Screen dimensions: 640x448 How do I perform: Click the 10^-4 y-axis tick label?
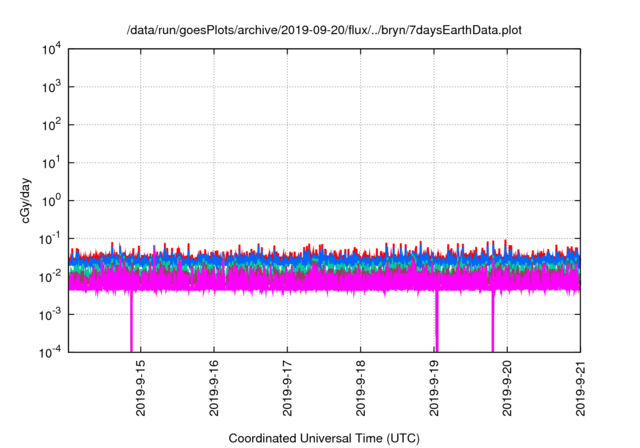tap(50, 352)
